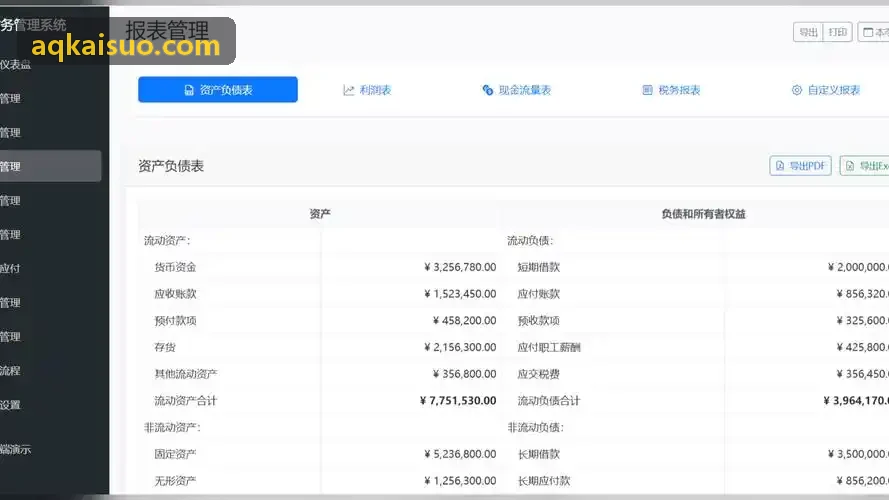Select the 应交税费 row label
The height and width of the screenshot is (500, 889).
[539, 374]
